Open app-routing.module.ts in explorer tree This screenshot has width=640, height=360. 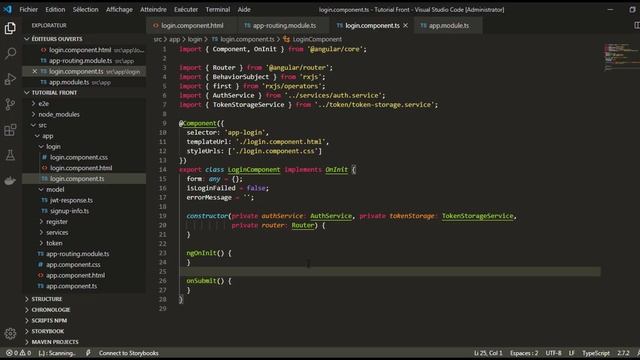point(77,254)
